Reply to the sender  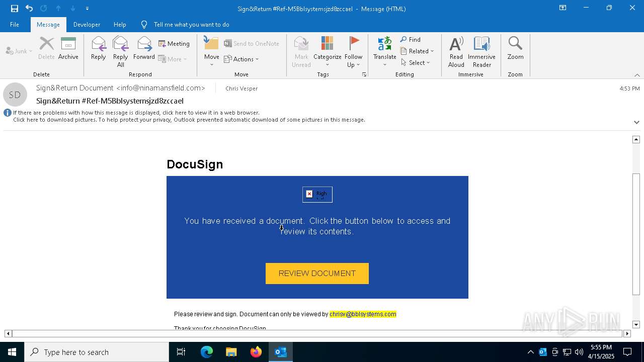click(x=99, y=48)
